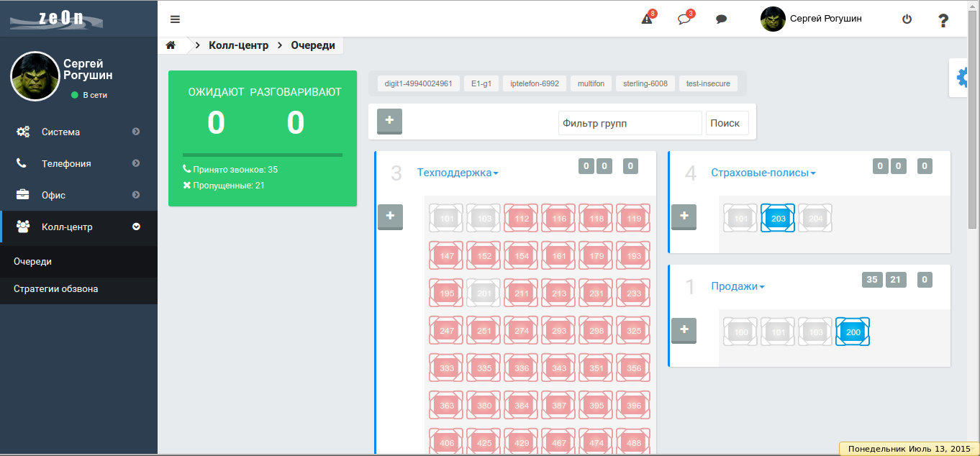Click plus button beside group filter
Viewport: 980px width, 456px height.
[389, 122]
